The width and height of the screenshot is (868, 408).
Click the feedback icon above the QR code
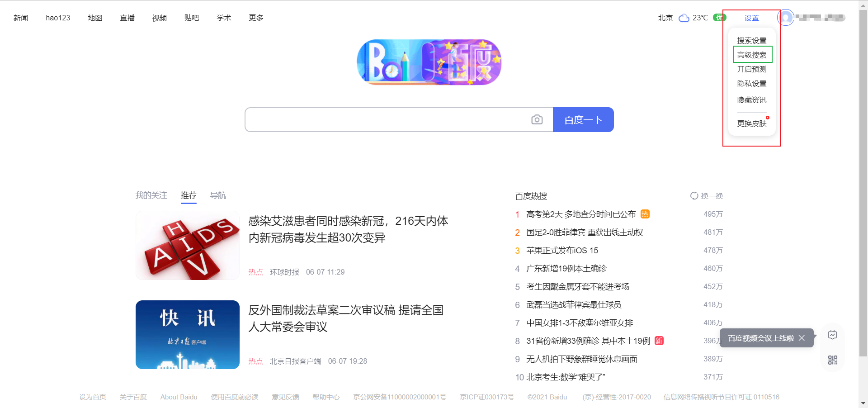point(832,335)
